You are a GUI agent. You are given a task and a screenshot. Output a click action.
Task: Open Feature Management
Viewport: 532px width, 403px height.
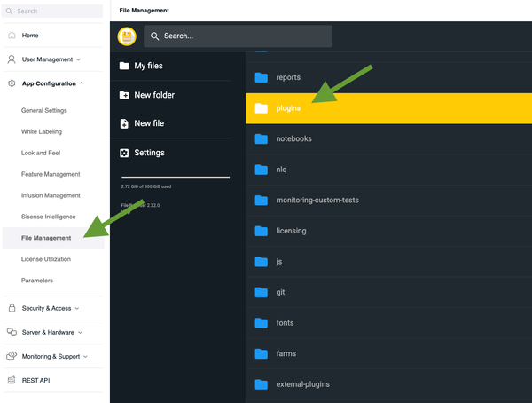51,174
